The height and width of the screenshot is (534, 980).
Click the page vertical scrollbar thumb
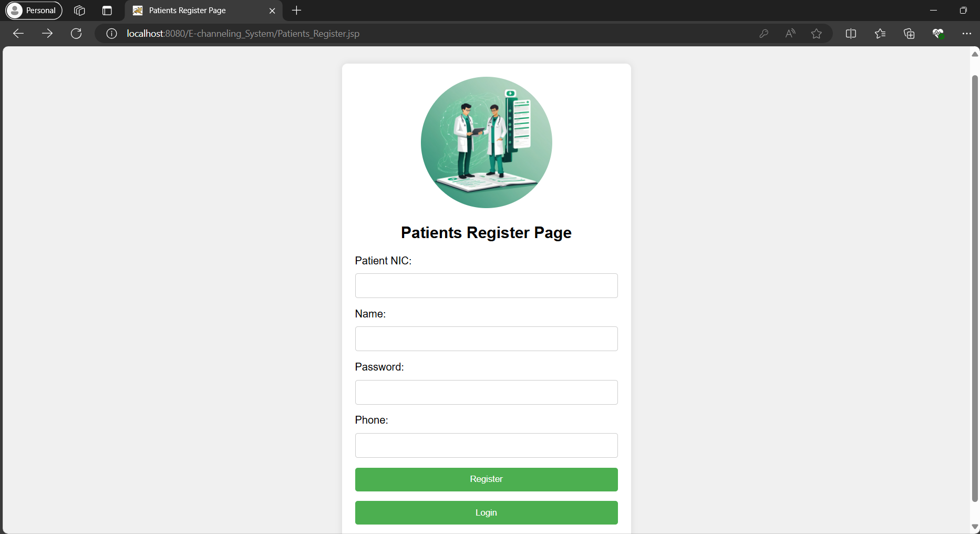pos(975,288)
